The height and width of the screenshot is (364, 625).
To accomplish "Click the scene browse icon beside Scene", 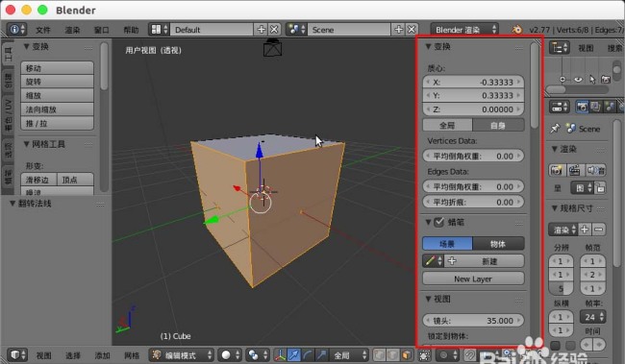I will point(296,30).
